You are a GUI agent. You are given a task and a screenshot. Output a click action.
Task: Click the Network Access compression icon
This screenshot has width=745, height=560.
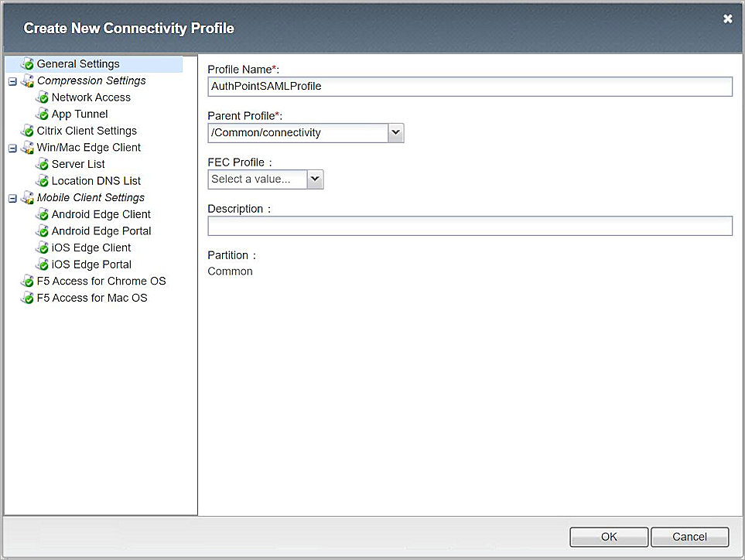click(x=42, y=97)
